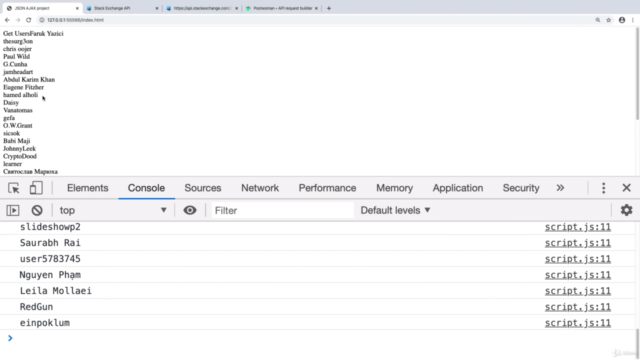This screenshot has height=360, width=640.
Task: Open console settings gear
Action: point(626,210)
